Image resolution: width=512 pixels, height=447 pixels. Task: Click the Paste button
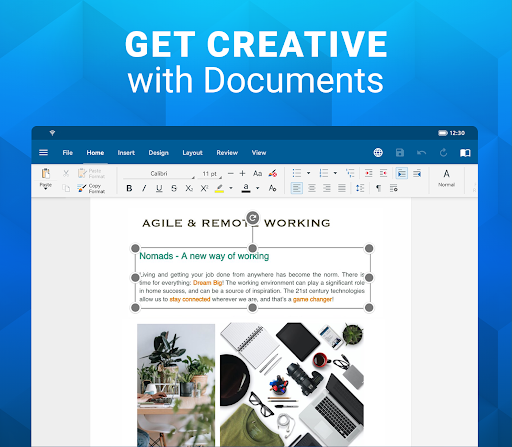tap(46, 178)
